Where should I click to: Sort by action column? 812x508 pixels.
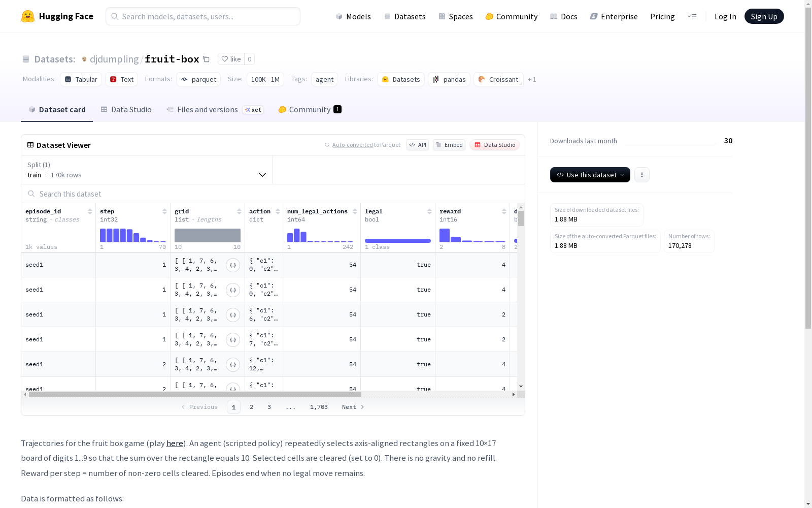pyautogui.click(x=278, y=211)
